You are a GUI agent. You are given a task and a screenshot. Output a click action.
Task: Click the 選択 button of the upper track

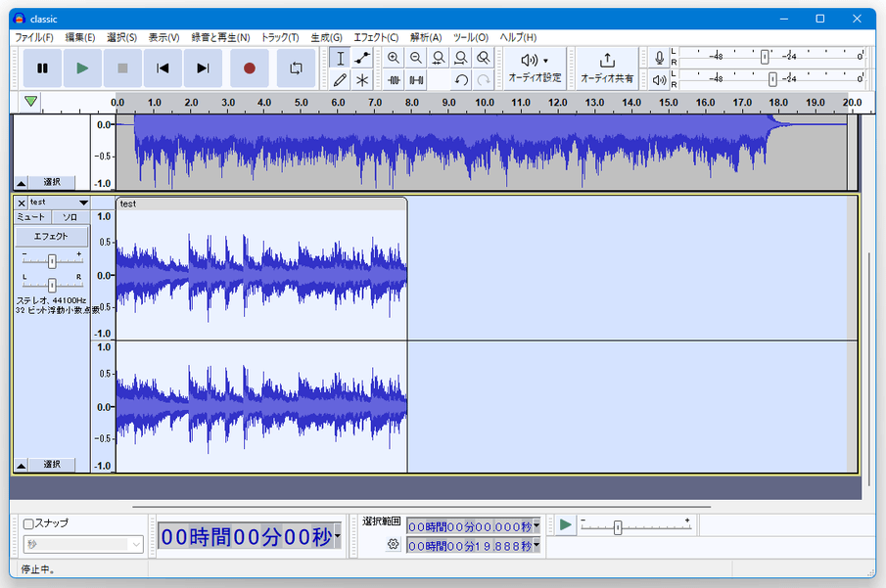tap(52, 182)
